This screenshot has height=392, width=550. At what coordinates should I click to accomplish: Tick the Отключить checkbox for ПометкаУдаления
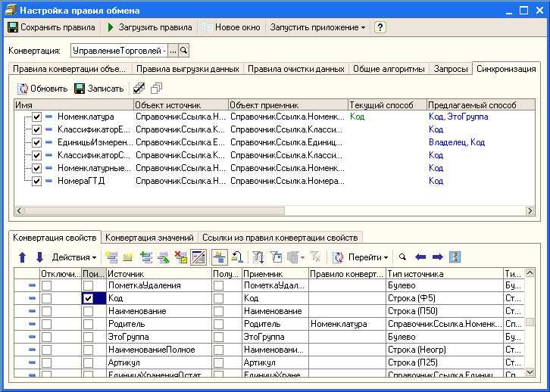coord(47,285)
